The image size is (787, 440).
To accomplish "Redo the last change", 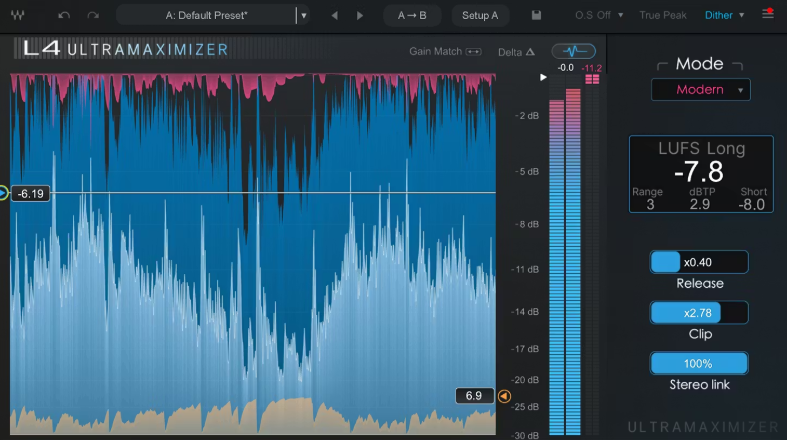I will 93,16.
